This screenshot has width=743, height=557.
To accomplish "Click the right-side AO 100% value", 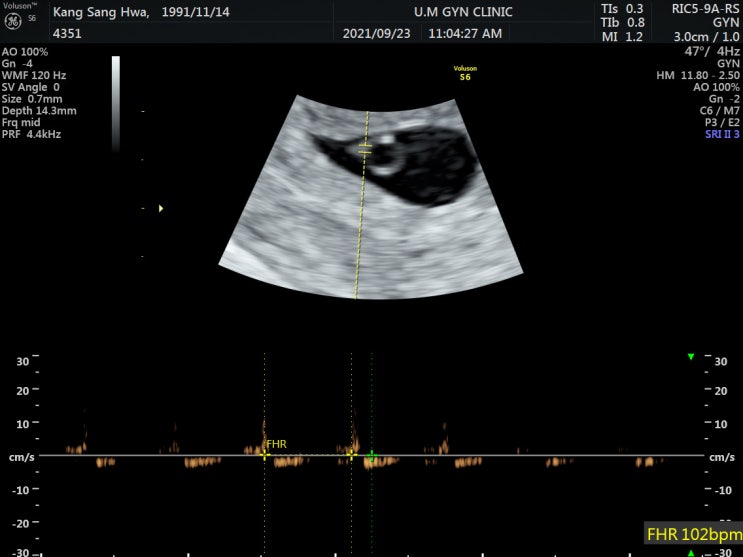I will pyautogui.click(x=716, y=87).
